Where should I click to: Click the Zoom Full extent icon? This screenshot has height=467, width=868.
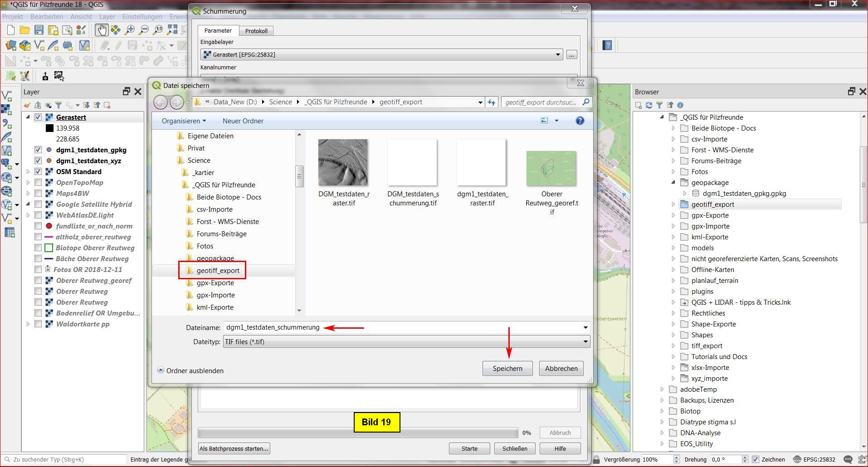[x=172, y=30]
